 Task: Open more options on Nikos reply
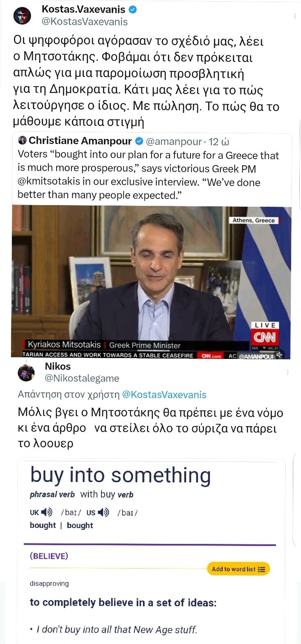(x=288, y=372)
